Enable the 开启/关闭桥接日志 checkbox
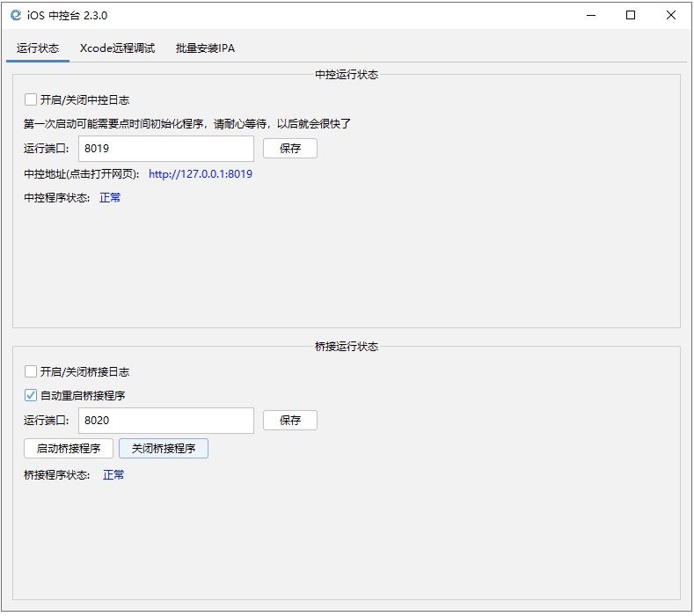This screenshot has width=694, height=616. click(x=31, y=371)
